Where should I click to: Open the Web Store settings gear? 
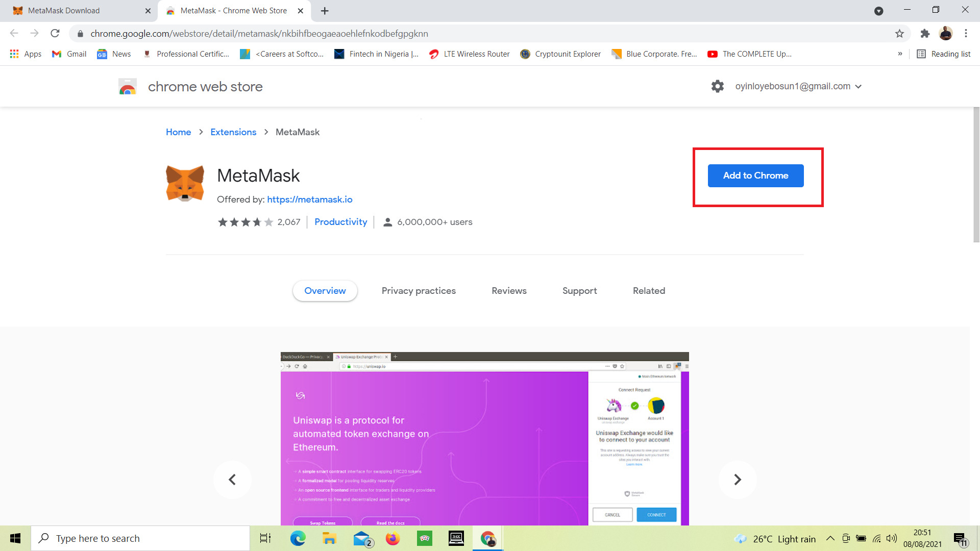tap(718, 86)
